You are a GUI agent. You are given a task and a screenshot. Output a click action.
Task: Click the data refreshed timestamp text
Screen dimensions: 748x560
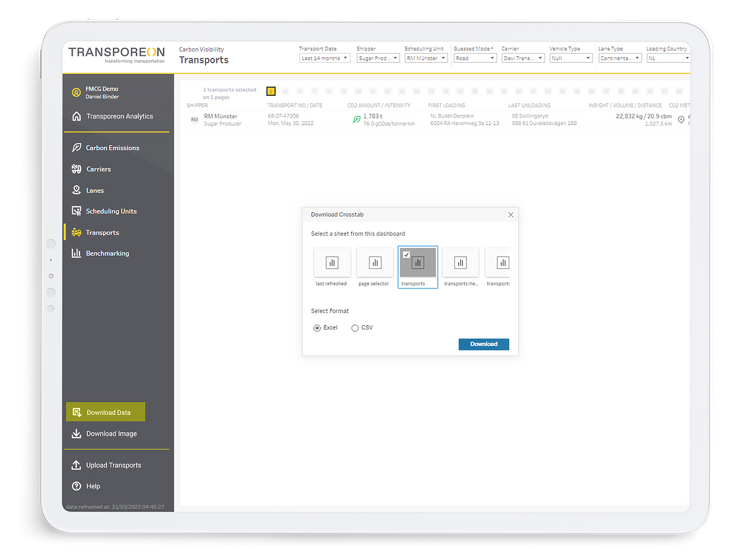coord(115,507)
